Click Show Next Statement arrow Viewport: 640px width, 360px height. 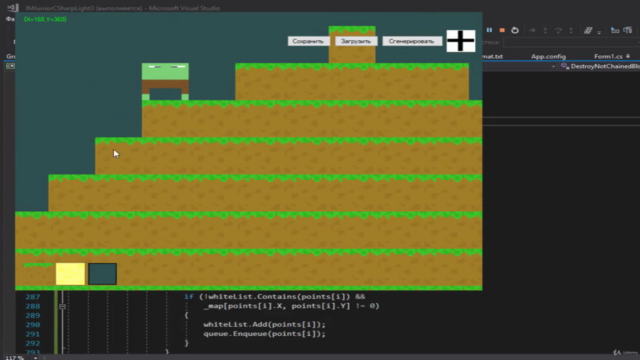pyautogui.click(x=532, y=30)
